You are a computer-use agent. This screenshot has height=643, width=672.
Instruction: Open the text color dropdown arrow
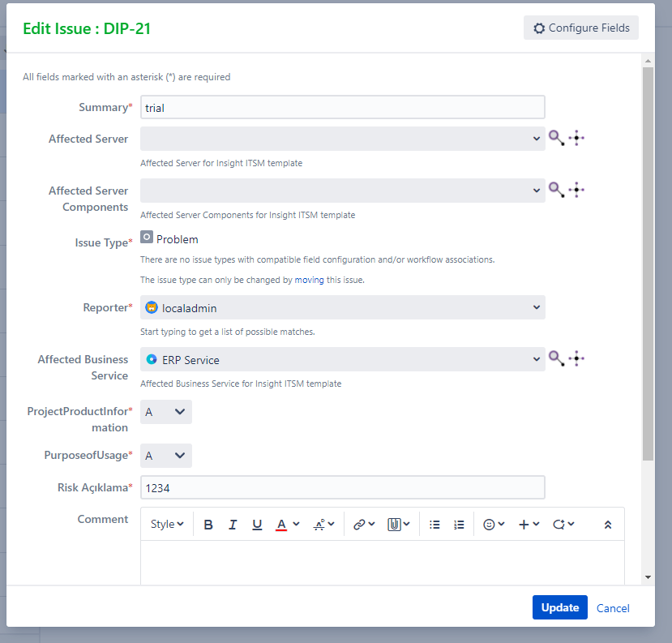click(296, 524)
